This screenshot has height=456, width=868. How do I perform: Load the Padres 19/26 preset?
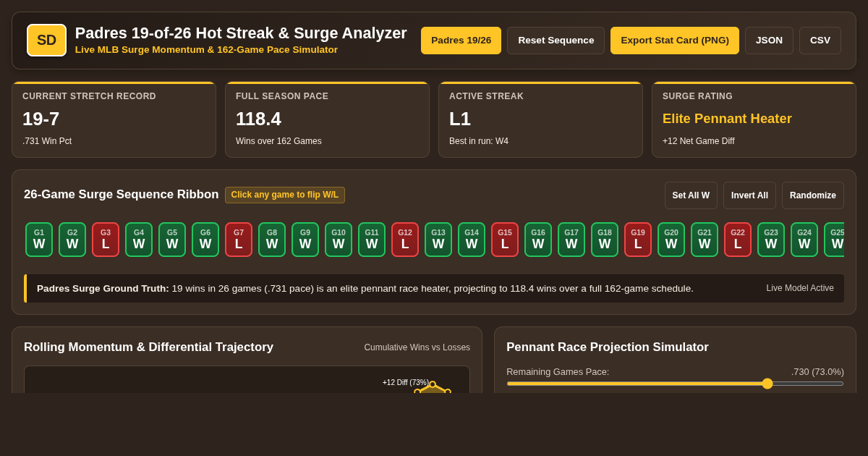click(x=461, y=41)
